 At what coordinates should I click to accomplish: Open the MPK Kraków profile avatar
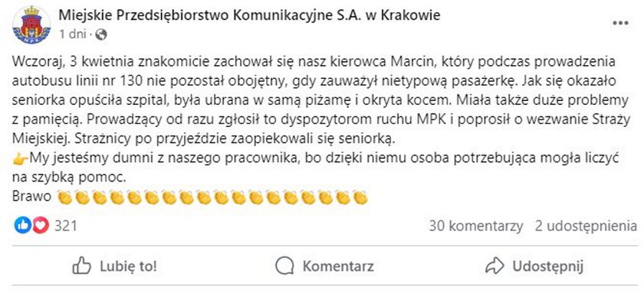point(31,25)
